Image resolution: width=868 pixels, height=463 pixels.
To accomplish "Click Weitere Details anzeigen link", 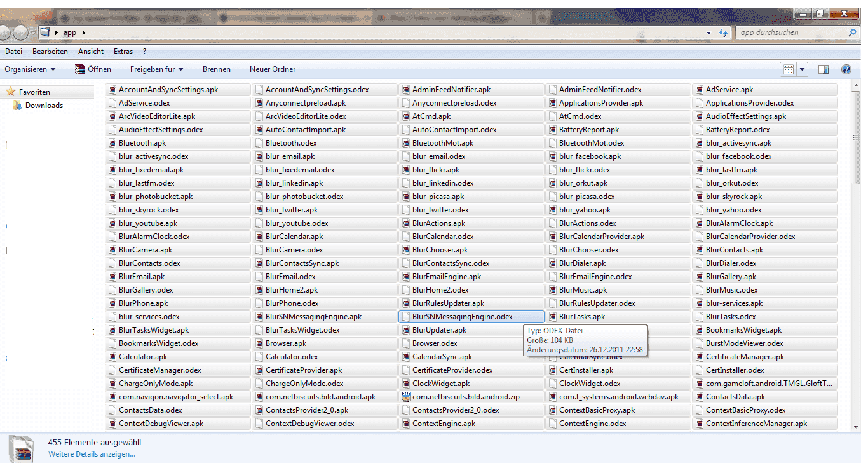I will coord(92,454).
